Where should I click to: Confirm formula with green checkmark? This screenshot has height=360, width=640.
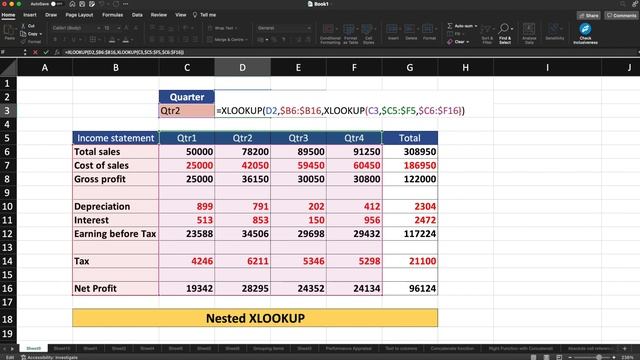point(46,52)
